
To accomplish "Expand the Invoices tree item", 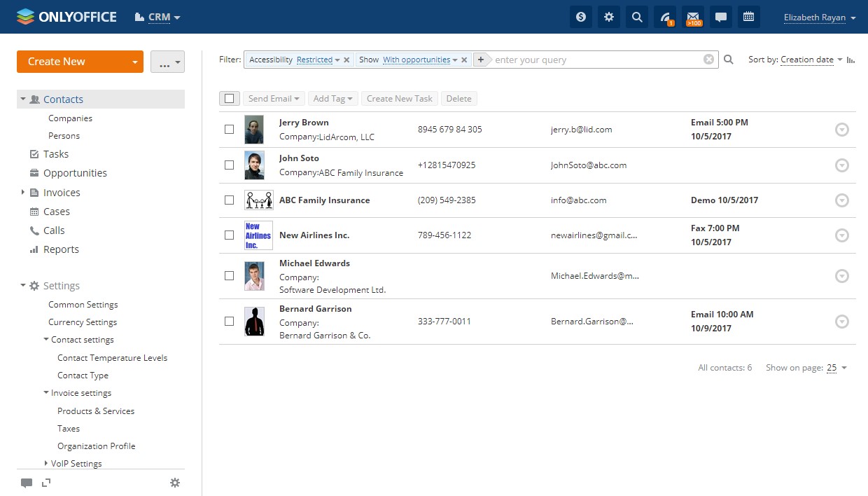I will (x=23, y=193).
